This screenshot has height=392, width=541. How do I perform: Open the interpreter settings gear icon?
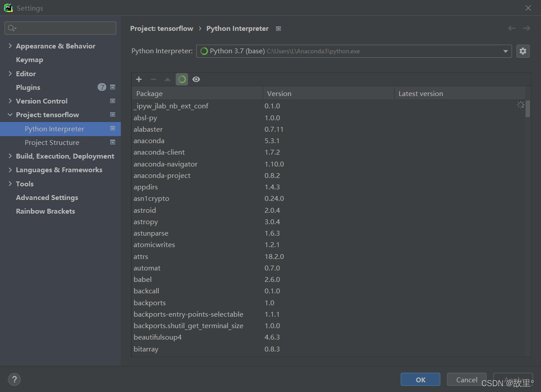[x=523, y=51]
